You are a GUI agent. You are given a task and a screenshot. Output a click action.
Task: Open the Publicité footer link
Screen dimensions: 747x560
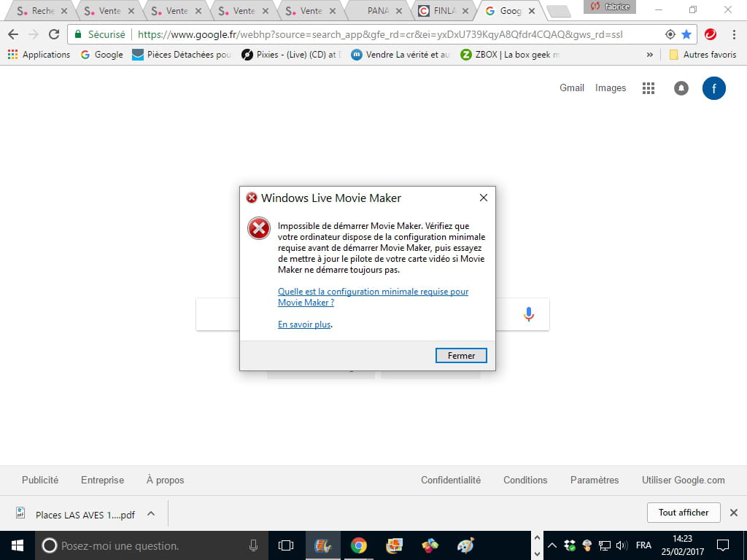[x=40, y=480]
